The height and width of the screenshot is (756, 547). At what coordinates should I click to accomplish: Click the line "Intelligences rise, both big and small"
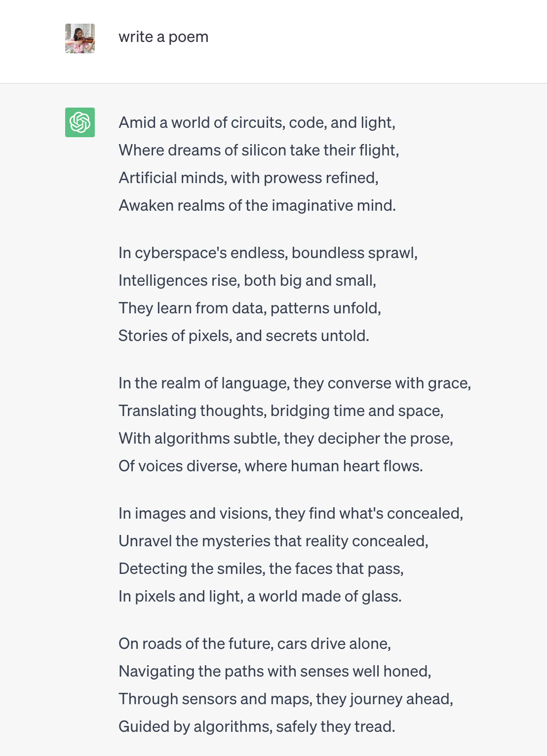[x=247, y=280]
